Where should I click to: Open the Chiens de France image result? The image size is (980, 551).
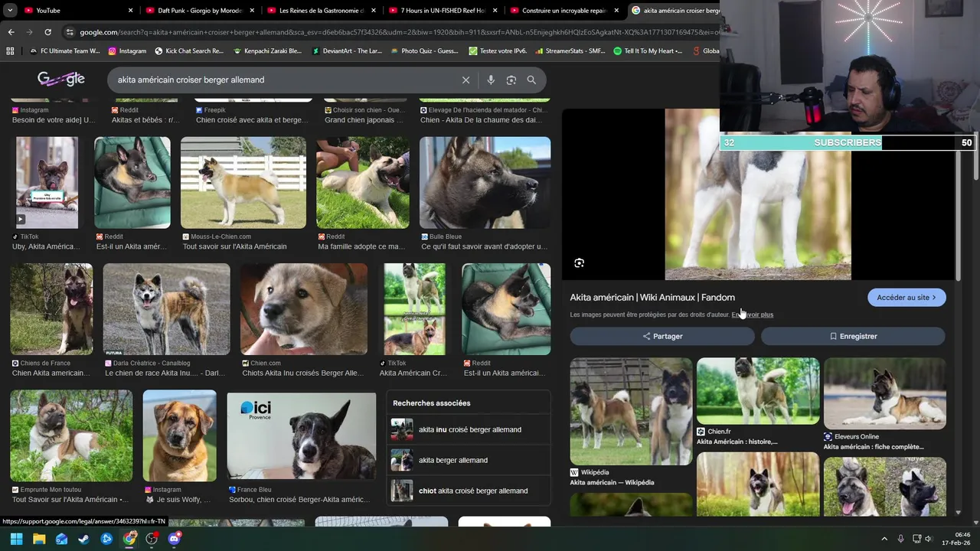coord(51,309)
